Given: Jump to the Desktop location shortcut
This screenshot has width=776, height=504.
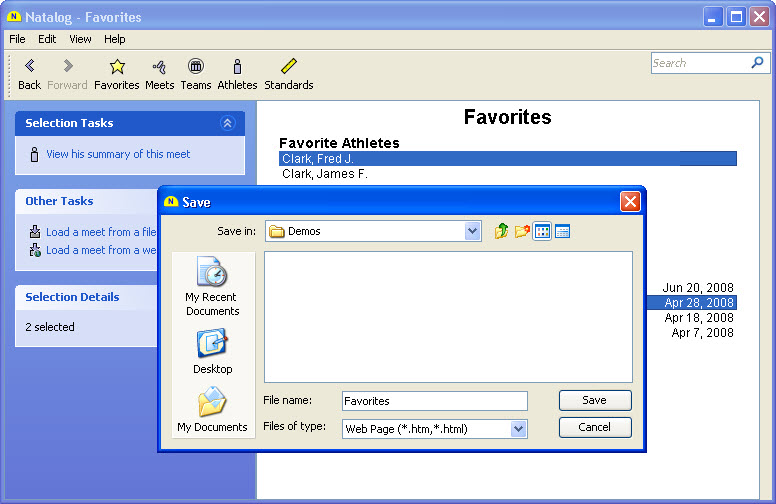Looking at the screenshot, I should click(212, 351).
